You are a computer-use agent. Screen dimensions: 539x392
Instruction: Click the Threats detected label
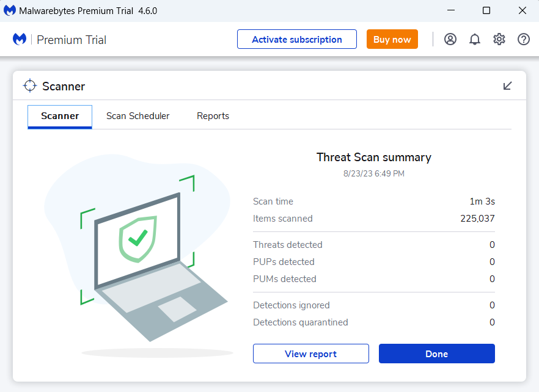pyautogui.click(x=288, y=245)
